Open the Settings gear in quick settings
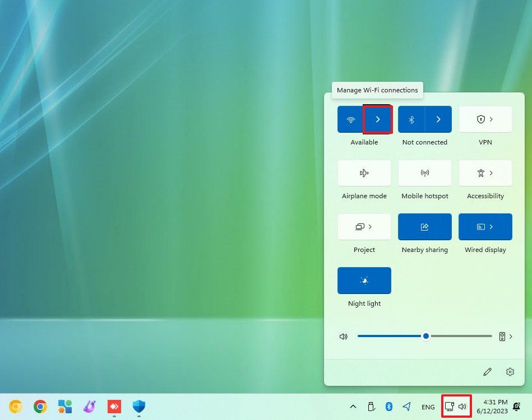 click(x=510, y=371)
